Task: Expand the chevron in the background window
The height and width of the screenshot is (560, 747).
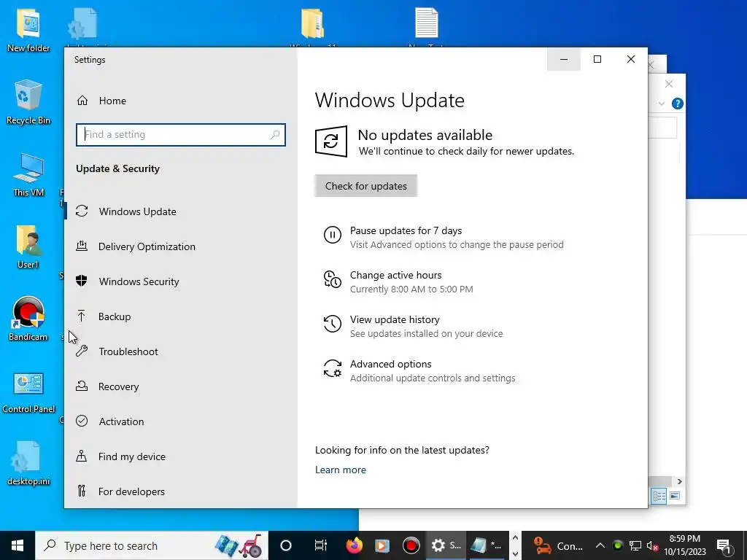Action: pos(661,104)
